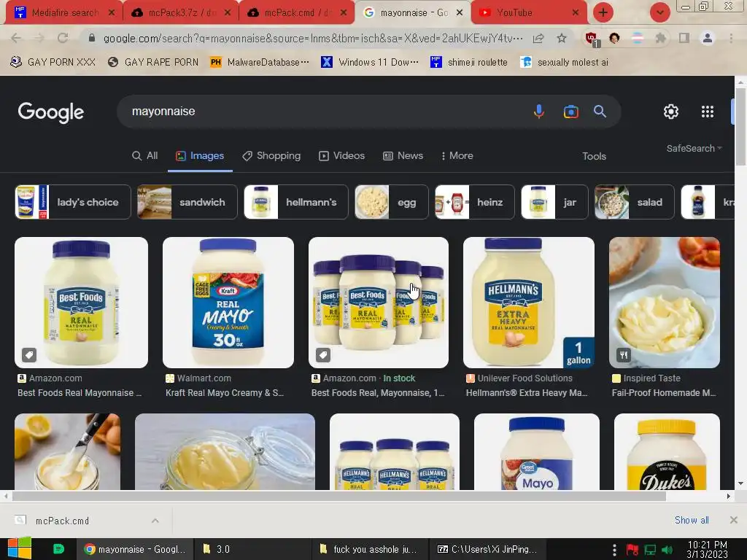747x560 pixels.
Task: Open Kraft Real Mayo image
Action: click(x=228, y=303)
